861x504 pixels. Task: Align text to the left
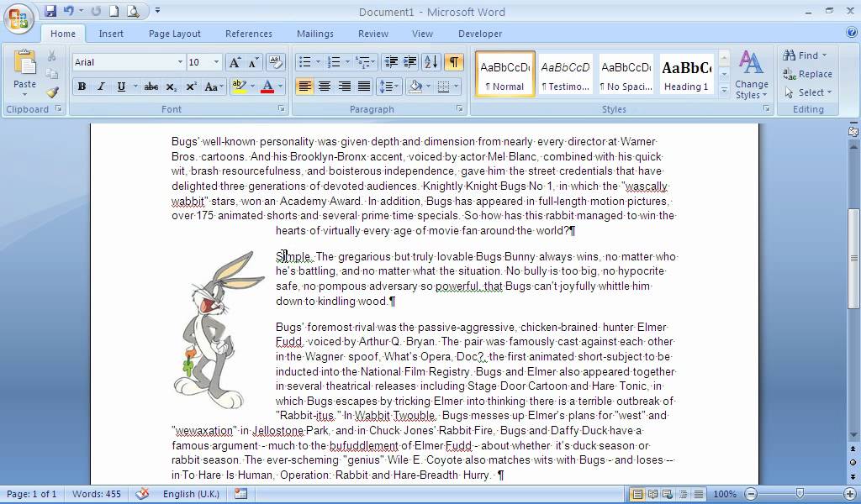304,87
